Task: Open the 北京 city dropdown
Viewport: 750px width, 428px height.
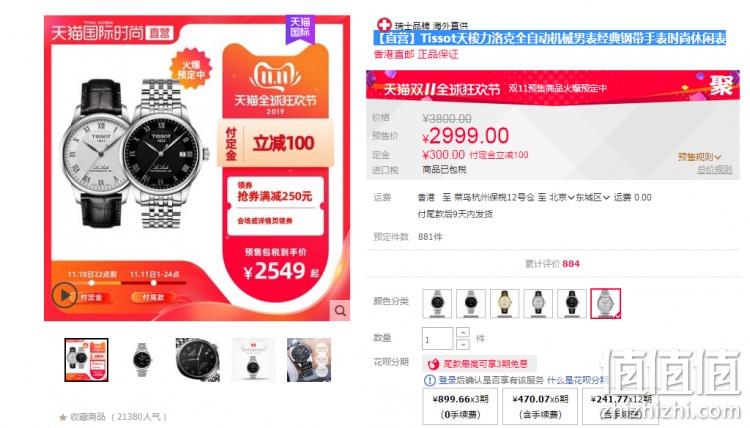Action: click(562, 198)
